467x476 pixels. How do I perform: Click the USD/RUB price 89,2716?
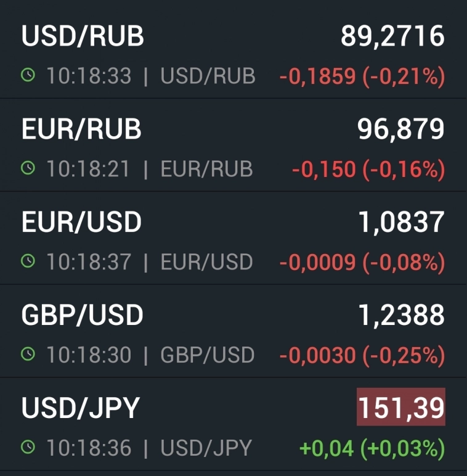point(392,36)
